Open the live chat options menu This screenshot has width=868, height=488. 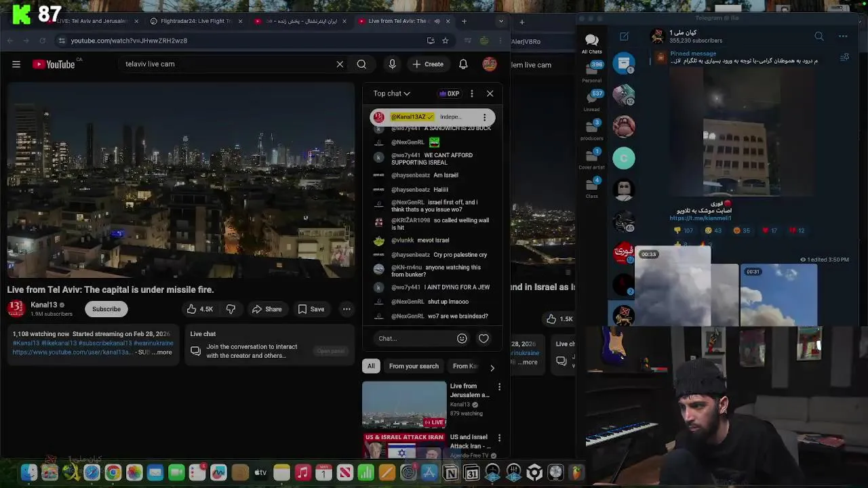tap(472, 94)
